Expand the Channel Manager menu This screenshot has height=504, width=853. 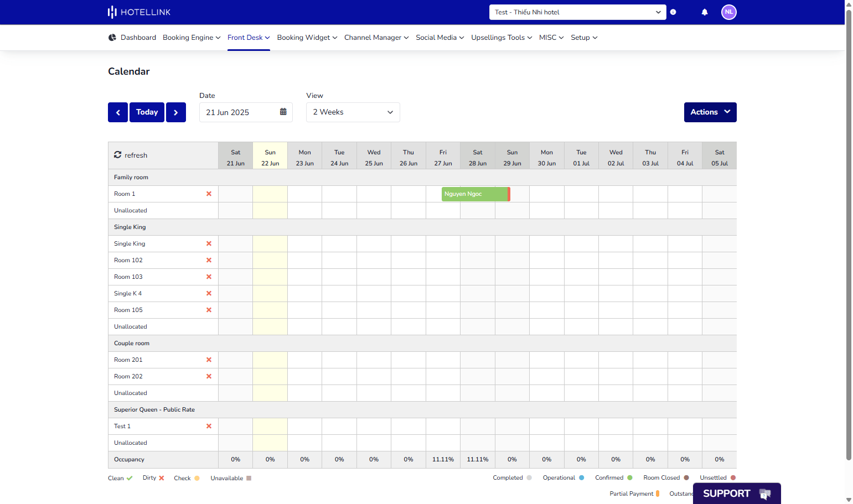tap(376, 38)
